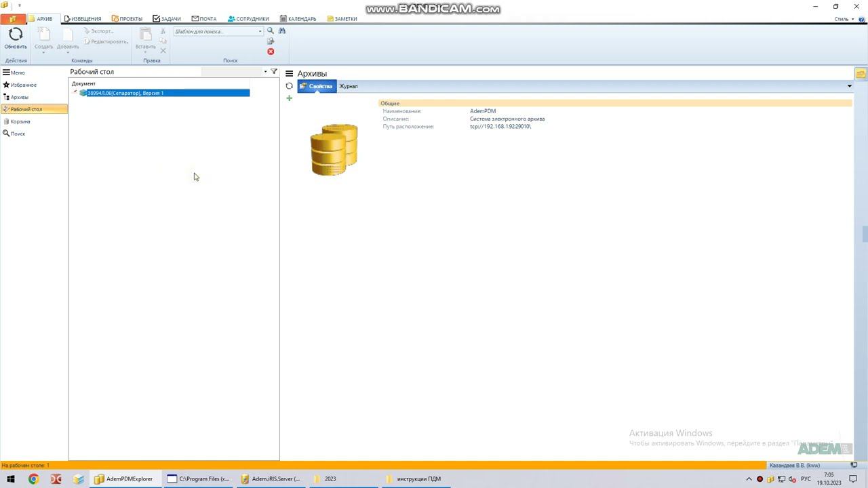Click the orange application menu button
The width and height of the screenshot is (868, 488).
click(13, 19)
